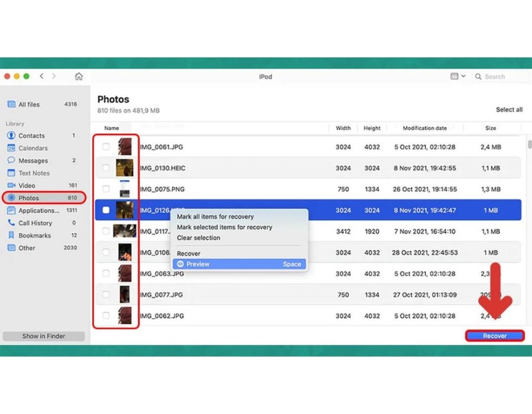532x414 pixels.
Task: Click date 26 Oct 2021, 19:14:55
Action: click(x=425, y=189)
